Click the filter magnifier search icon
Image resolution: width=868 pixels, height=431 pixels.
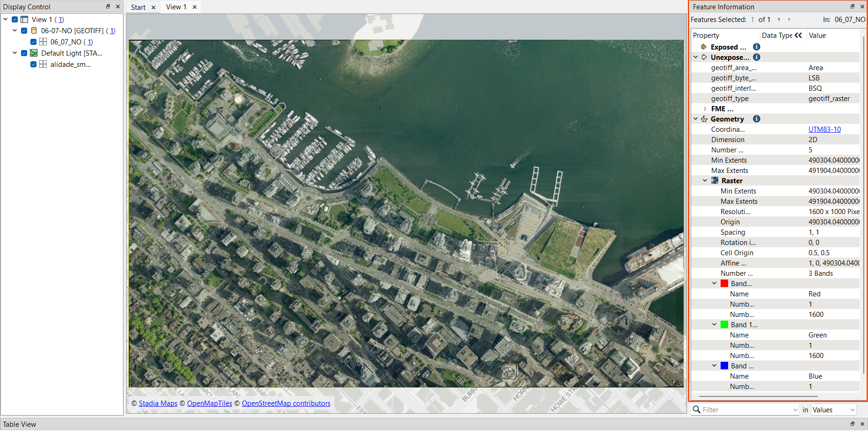pyautogui.click(x=696, y=409)
